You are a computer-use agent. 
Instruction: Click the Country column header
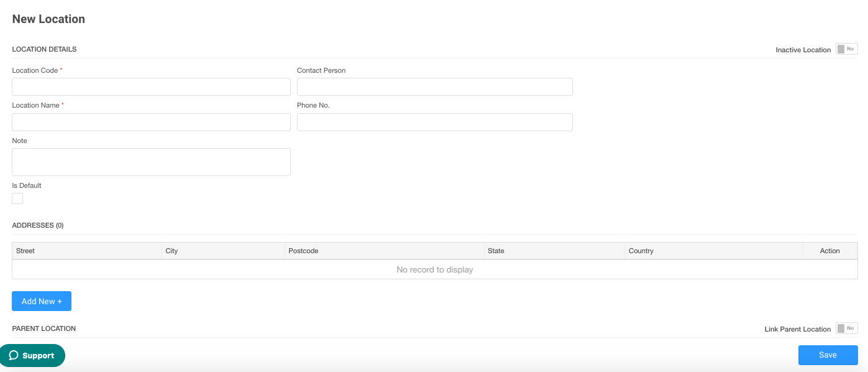713,251
